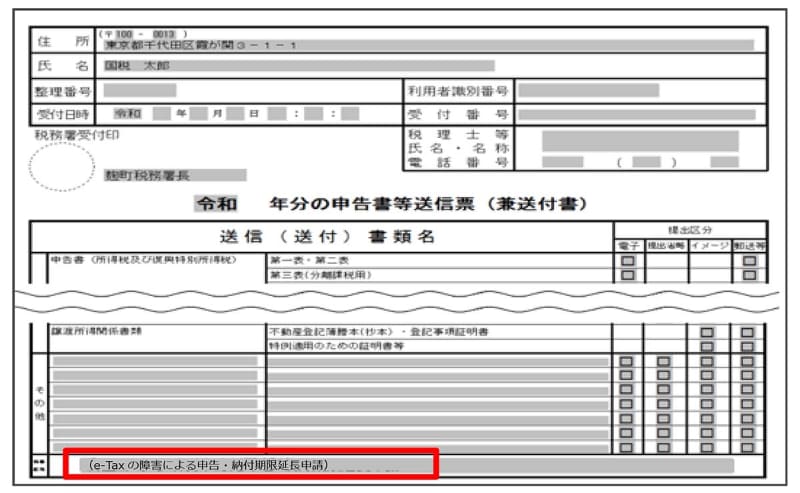Image resolution: width=800 pixels, height=493 pixels.
Task: Click the 日 field in 受付日時
Action: coord(235,113)
